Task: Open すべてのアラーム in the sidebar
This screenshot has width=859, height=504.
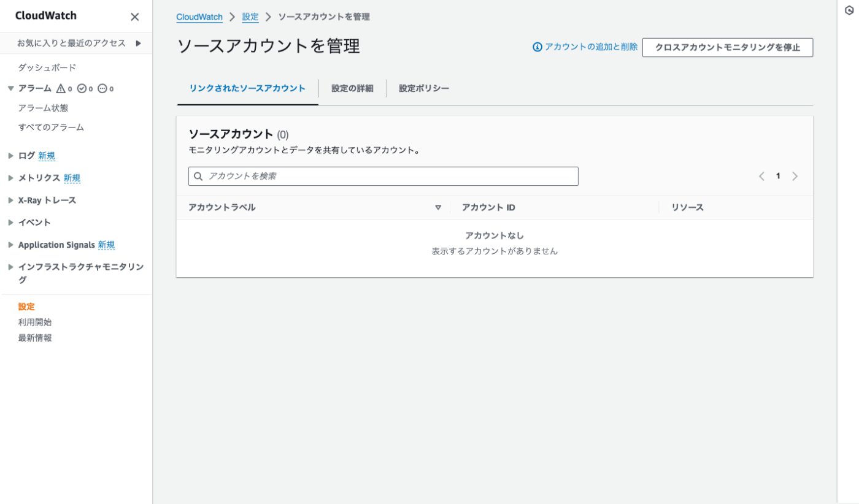Action: click(51, 128)
